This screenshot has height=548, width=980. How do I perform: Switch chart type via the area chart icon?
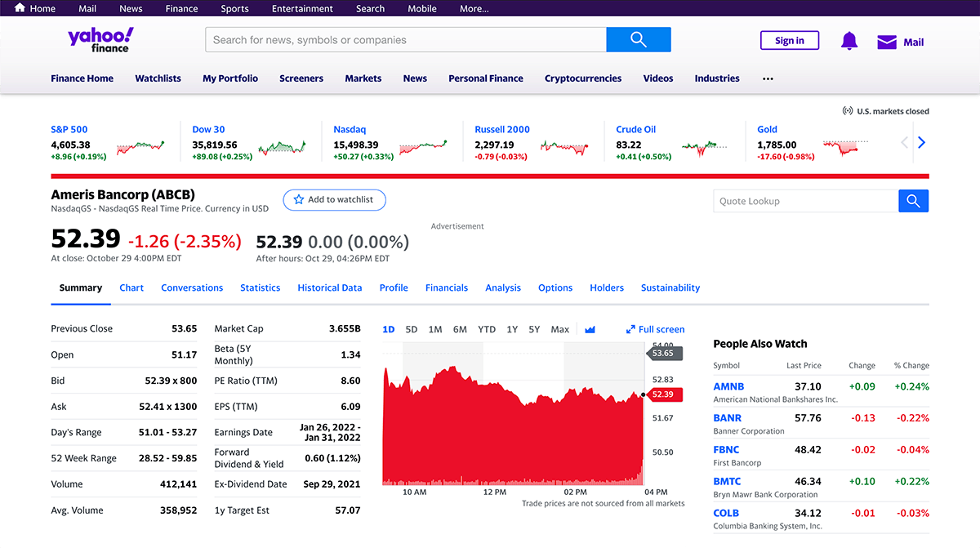tap(590, 329)
